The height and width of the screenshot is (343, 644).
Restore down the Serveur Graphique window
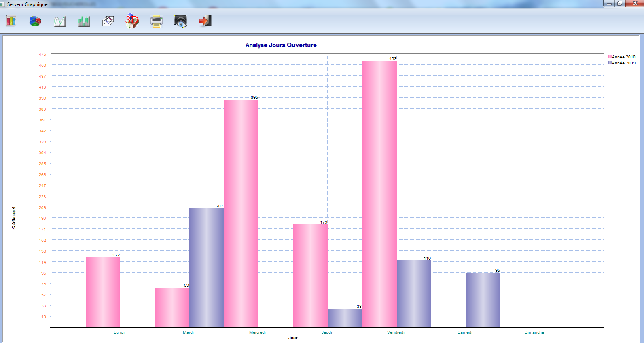[x=619, y=4]
